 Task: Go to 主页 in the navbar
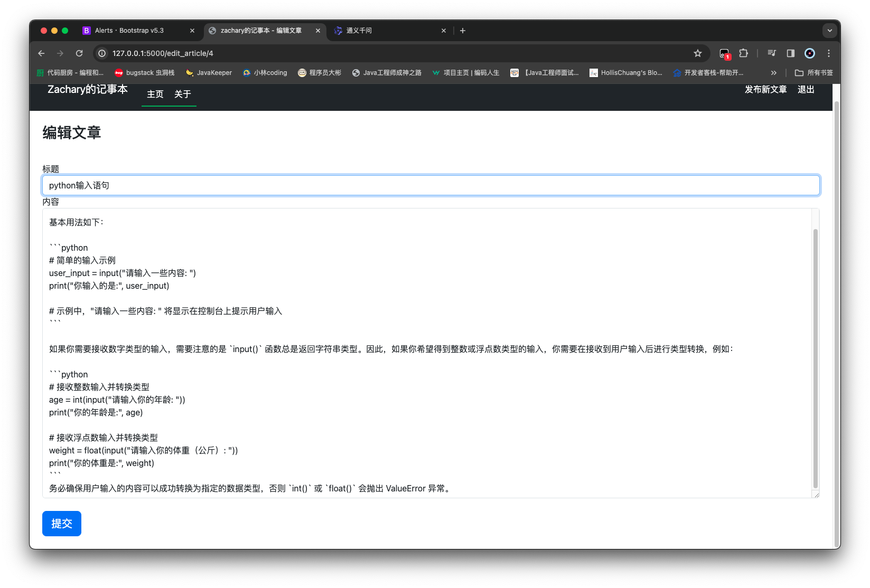pos(155,94)
